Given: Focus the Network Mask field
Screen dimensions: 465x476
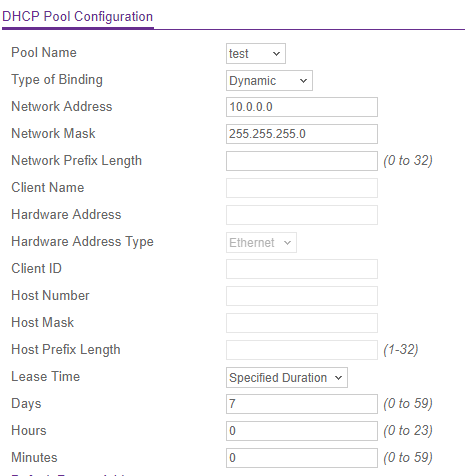Looking at the screenshot, I should click(x=302, y=134).
